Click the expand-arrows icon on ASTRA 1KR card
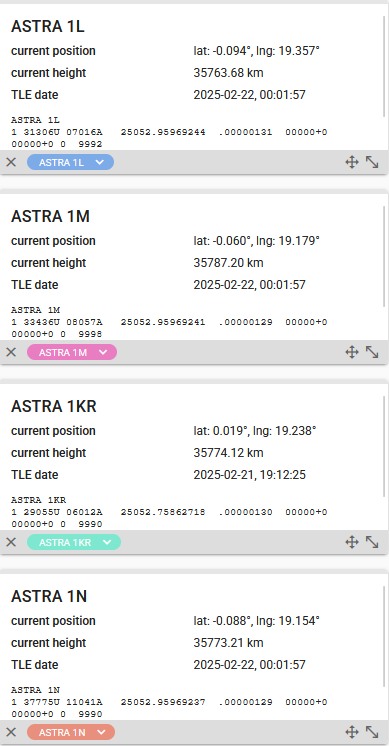 pos(372,542)
